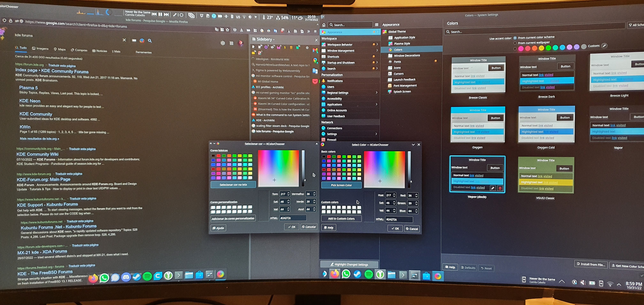Image resolution: width=644 pixels, height=305 pixels.
Task: Open System Settings hamburger menu
Action: pyautogui.click(x=376, y=24)
